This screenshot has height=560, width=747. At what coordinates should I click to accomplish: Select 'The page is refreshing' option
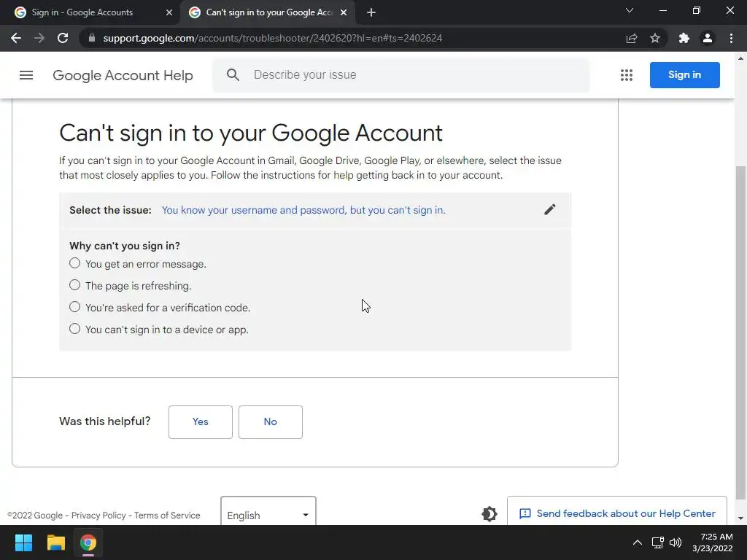coord(75,285)
